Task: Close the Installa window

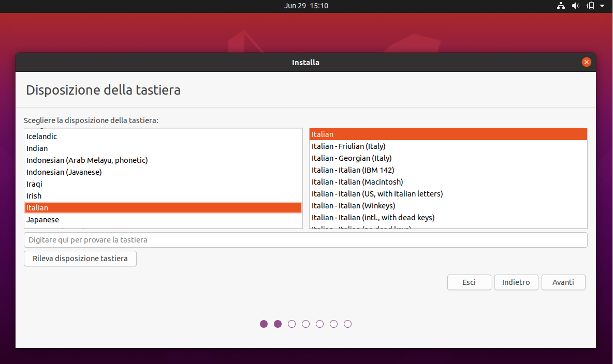Action: coord(586,62)
